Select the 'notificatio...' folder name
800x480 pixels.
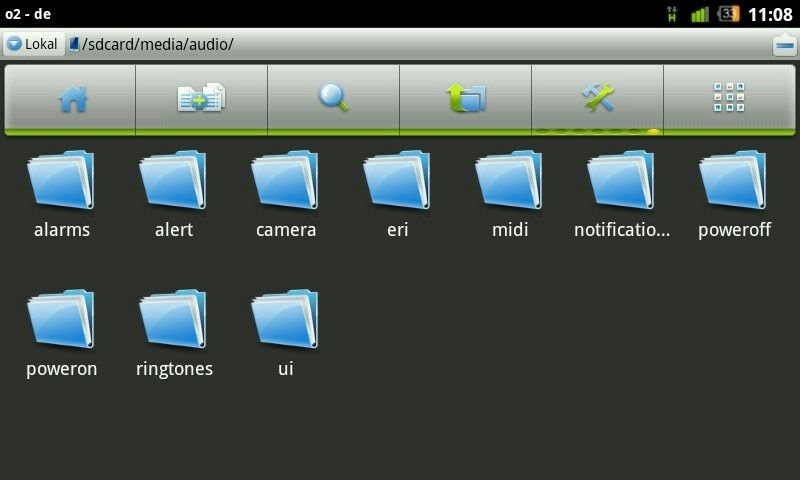click(x=622, y=230)
